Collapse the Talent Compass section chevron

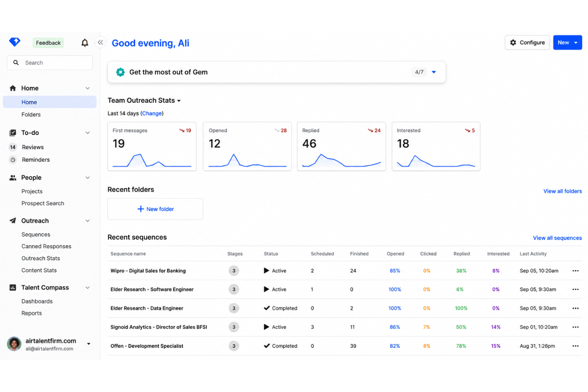coord(87,288)
